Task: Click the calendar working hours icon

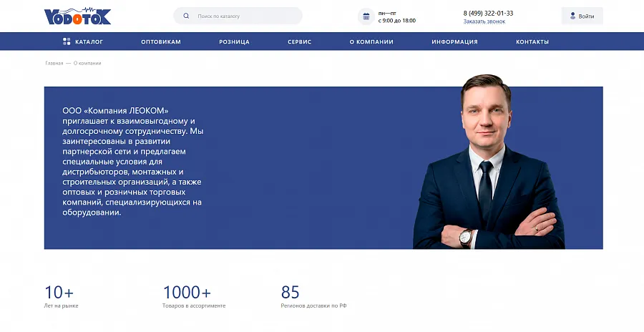Action: click(366, 16)
